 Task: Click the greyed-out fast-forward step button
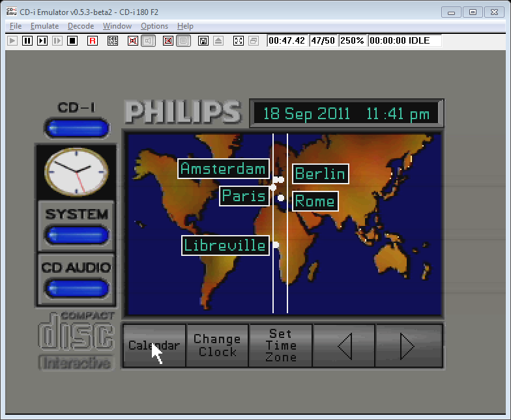pyautogui.click(x=57, y=40)
